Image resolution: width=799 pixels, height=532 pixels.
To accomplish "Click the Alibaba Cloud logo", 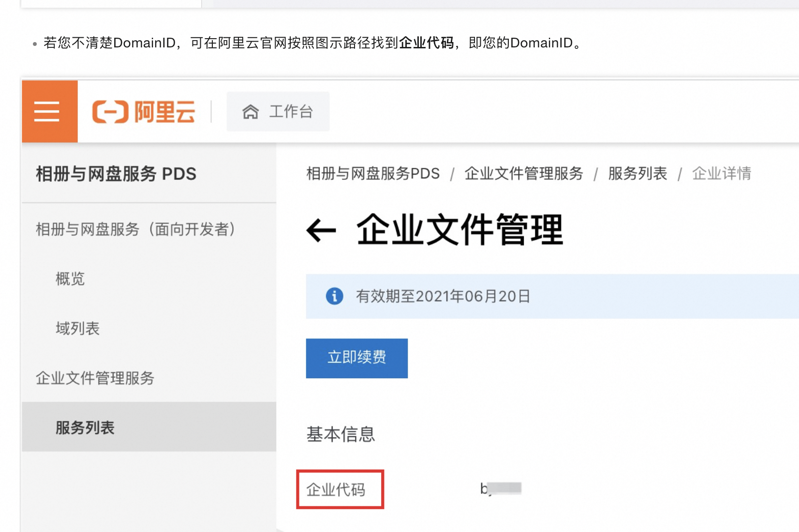I will (x=144, y=112).
